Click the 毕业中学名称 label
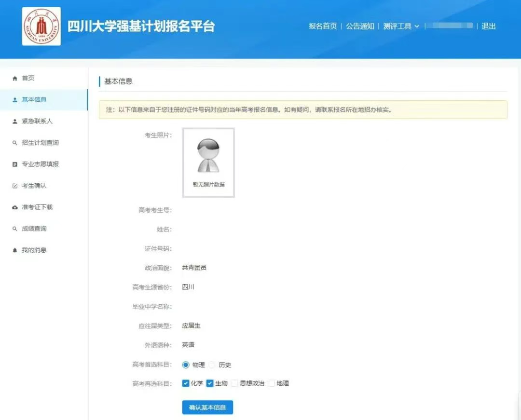The width and height of the screenshot is (521, 420). [152, 307]
